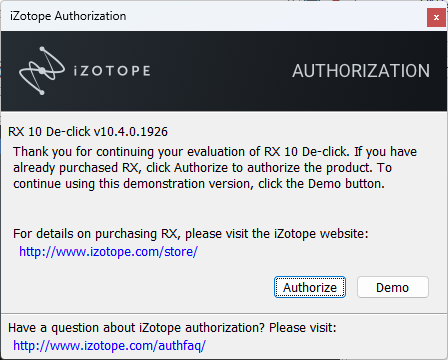Click the RX 10 De-click v10.4.0.1926 version line
The height and width of the screenshot is (360, 448).
88,132
